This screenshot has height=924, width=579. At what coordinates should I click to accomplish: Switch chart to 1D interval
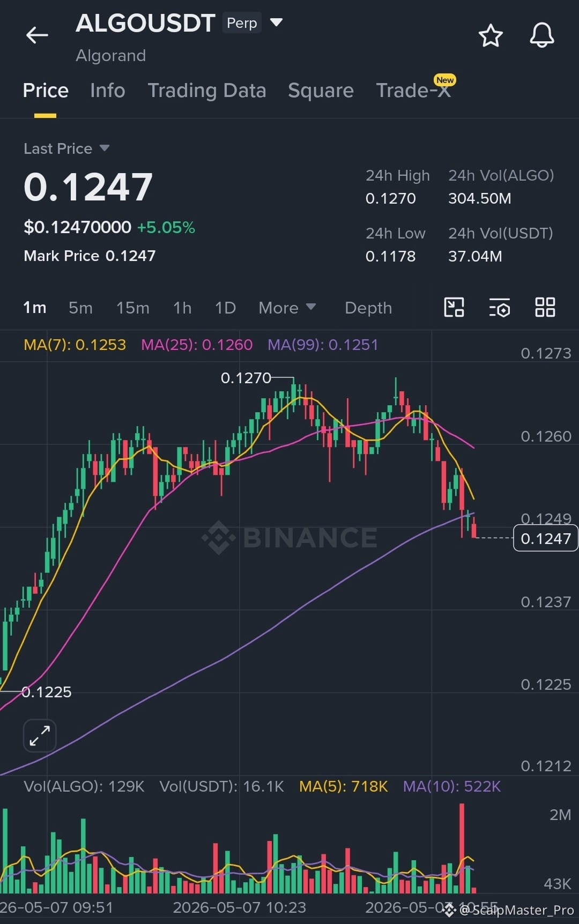pyautogui.click(x=225, y=308)
